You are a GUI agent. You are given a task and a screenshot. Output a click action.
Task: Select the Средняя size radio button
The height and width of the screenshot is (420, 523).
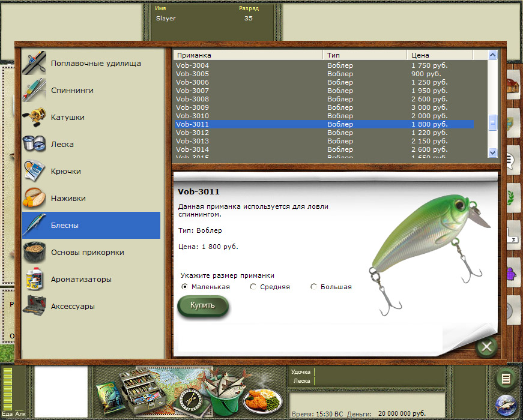(253, 287)
